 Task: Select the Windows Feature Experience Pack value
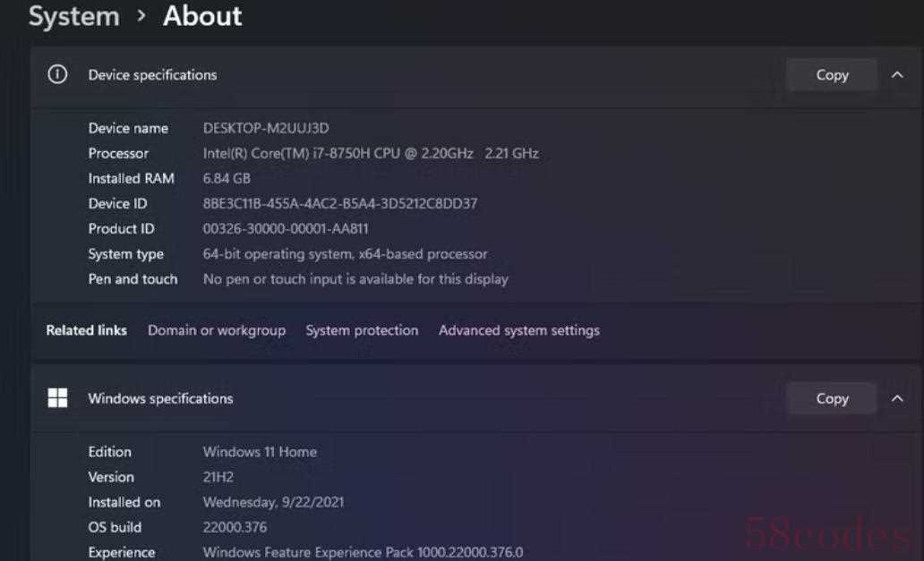[363, 553]
